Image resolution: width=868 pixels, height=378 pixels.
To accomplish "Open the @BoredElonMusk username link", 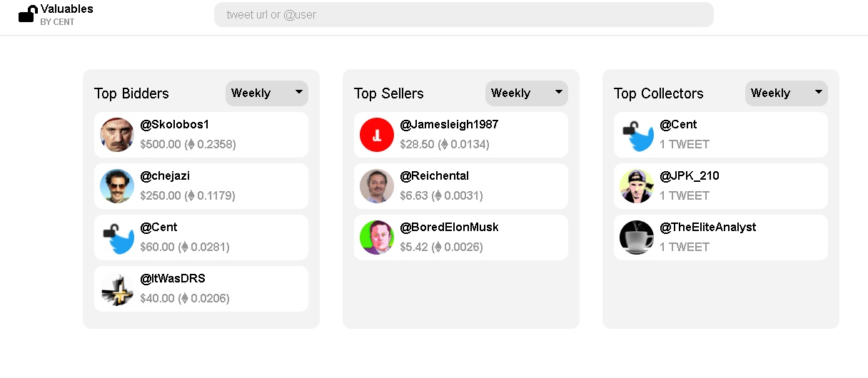I will pos(449,228).
